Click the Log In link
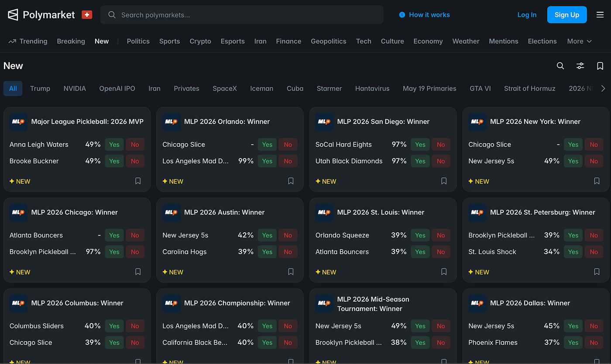Viewport: 611px width, 364px height. click(x=527, y=15)
